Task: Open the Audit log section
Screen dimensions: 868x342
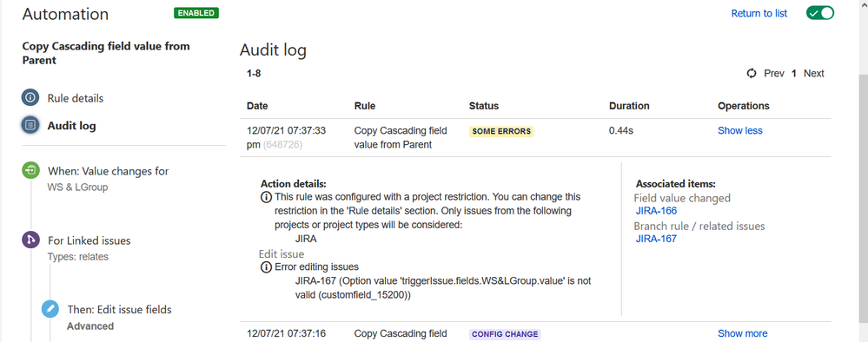Action: 71,126
